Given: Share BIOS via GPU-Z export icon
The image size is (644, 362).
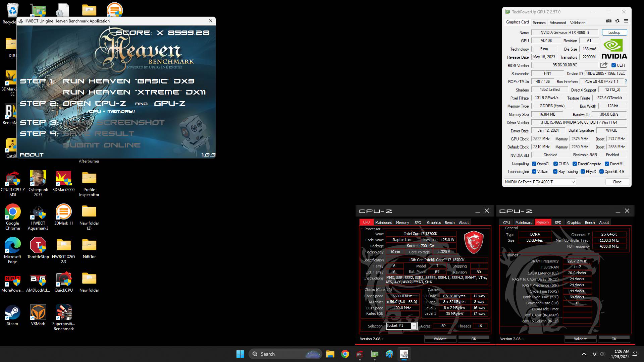Looking at the screenshot, I should pyautogui.click(x=604, y=65).
